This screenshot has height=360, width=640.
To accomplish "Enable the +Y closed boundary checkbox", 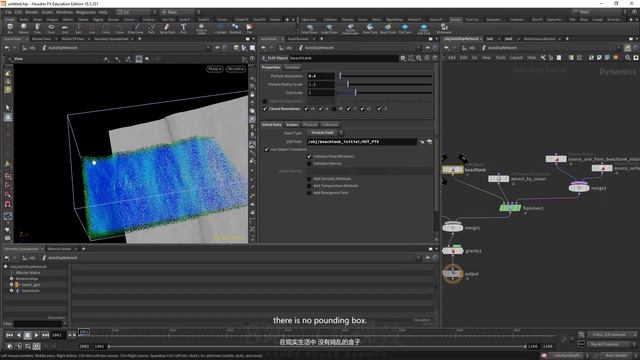I will [x=334, y=109].
